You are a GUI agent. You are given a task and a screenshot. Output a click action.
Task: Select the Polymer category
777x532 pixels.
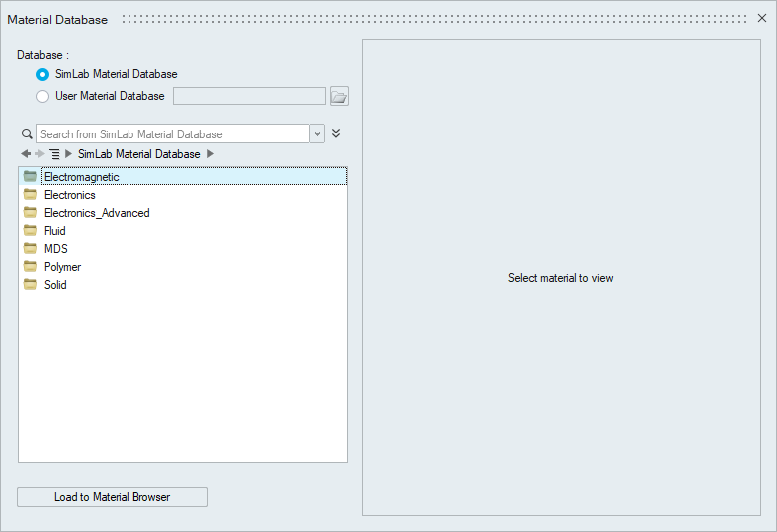62,267
